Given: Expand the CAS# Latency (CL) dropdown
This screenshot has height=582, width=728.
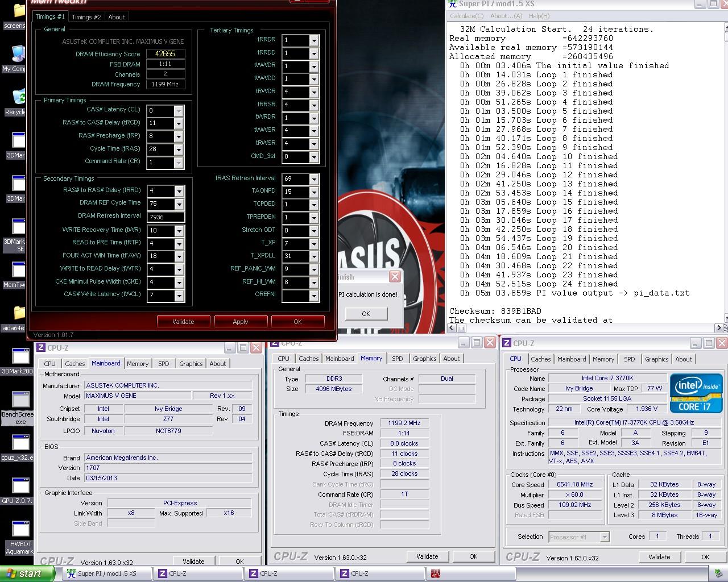Looking at the screenshot, I should click(179, 110).
